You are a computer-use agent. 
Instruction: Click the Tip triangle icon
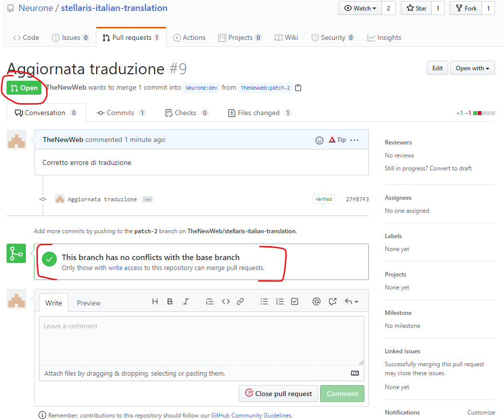[x=332, y=140]
